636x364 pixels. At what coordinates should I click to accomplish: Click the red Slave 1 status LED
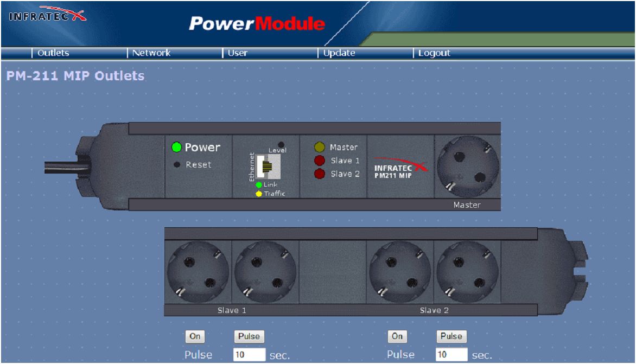pyautogui.click(x=320, y=161)
